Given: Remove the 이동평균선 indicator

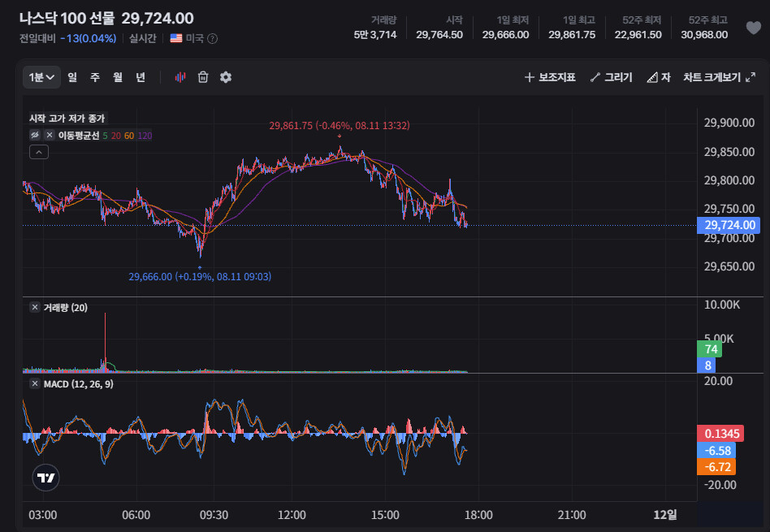Looking at the screenshot, I should click(49, 135).
